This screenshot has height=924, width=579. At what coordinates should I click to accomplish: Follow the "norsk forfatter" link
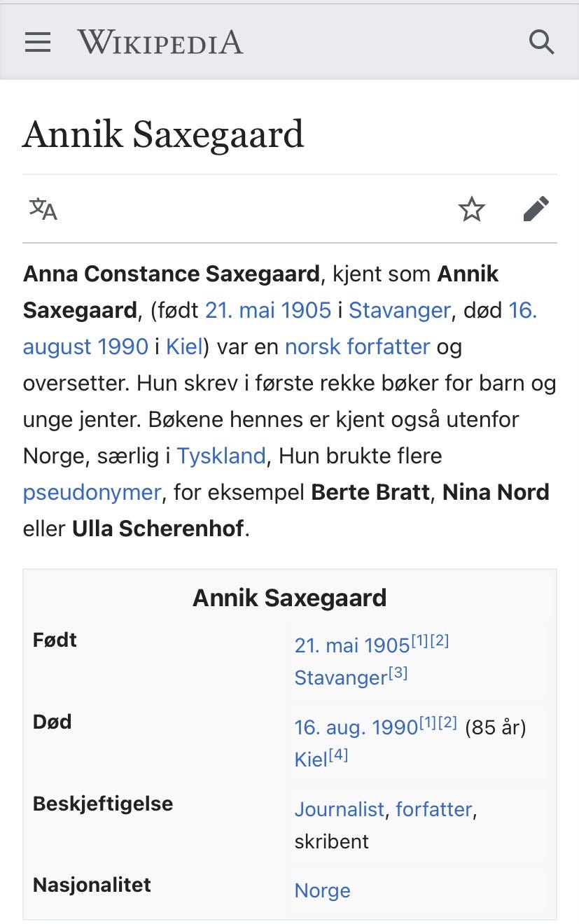(357, 346)
